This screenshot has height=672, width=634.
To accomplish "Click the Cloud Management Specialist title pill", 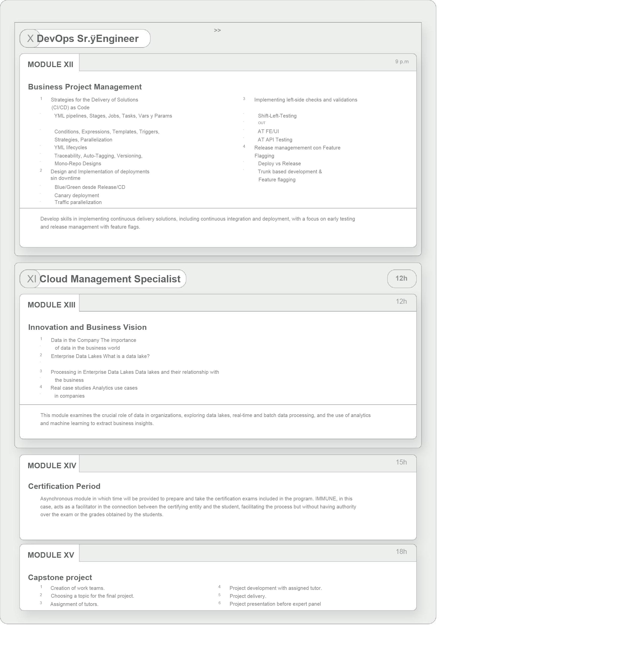I will [x=110, y=279].
